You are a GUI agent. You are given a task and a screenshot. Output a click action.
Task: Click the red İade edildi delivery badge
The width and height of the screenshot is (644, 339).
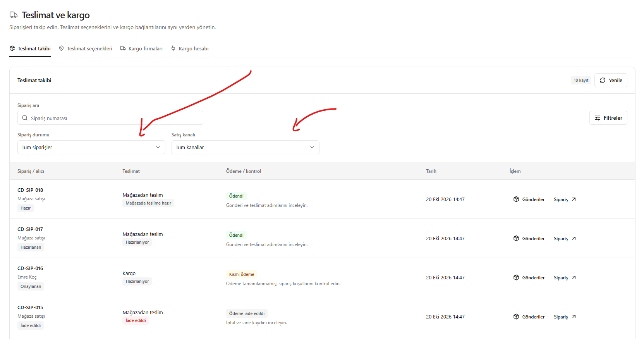pyautogui.click(x=136, y=320)
